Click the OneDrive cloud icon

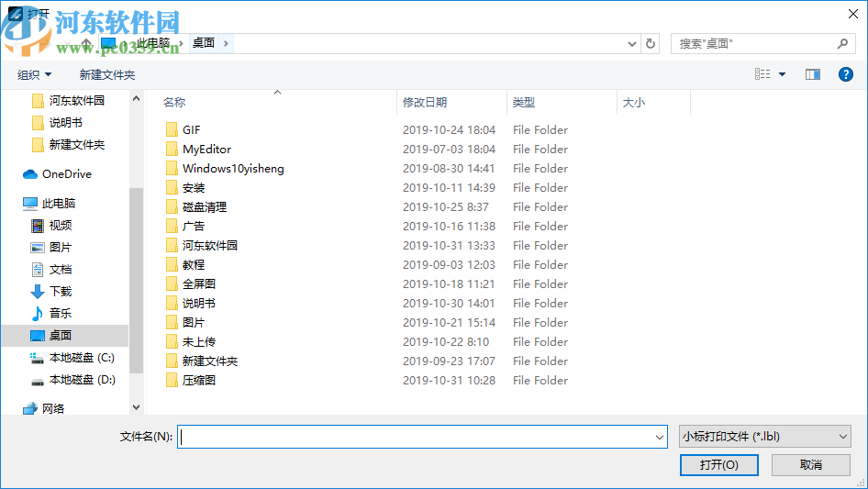click(30, 174)
